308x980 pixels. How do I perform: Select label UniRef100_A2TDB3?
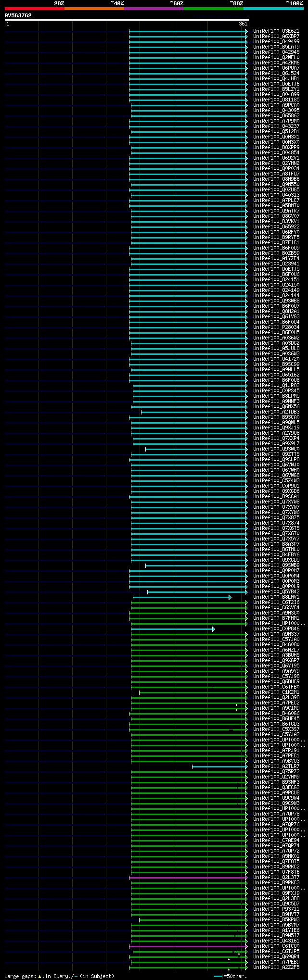(x=276, y=412)
